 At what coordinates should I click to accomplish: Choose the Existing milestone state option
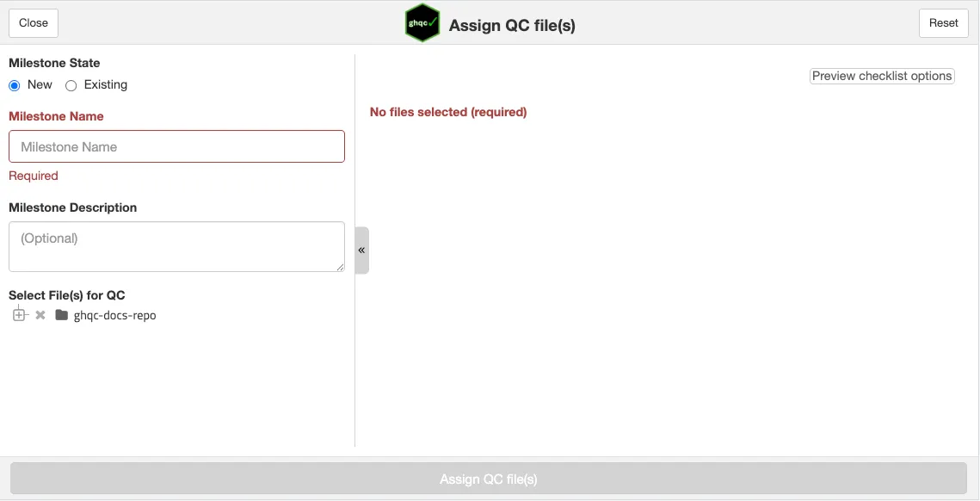click(x=71, y=85)
